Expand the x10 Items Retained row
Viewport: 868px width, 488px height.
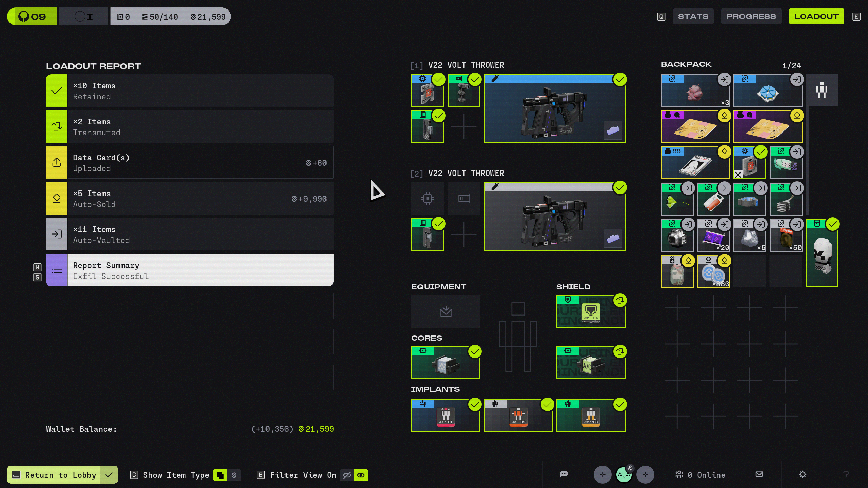point(190,91)
